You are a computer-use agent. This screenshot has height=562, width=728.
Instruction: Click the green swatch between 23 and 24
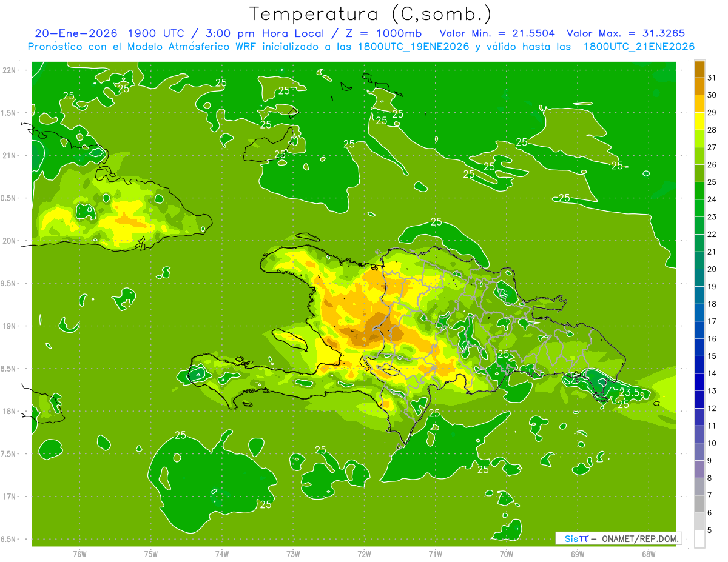point(699,208)
